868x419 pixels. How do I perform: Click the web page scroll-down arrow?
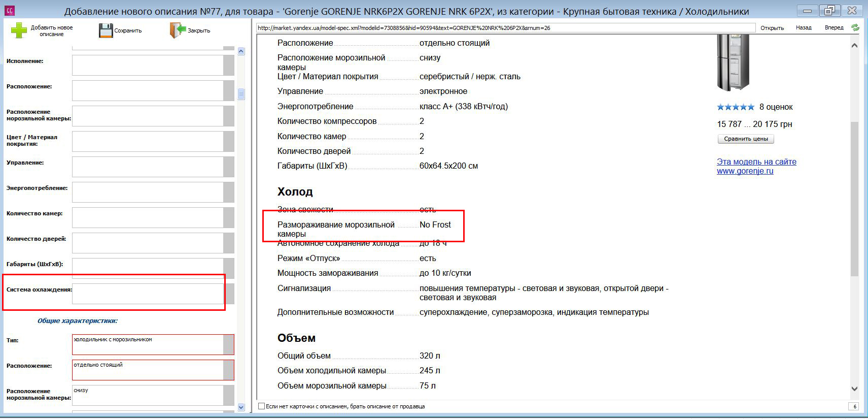click(854, 389)
